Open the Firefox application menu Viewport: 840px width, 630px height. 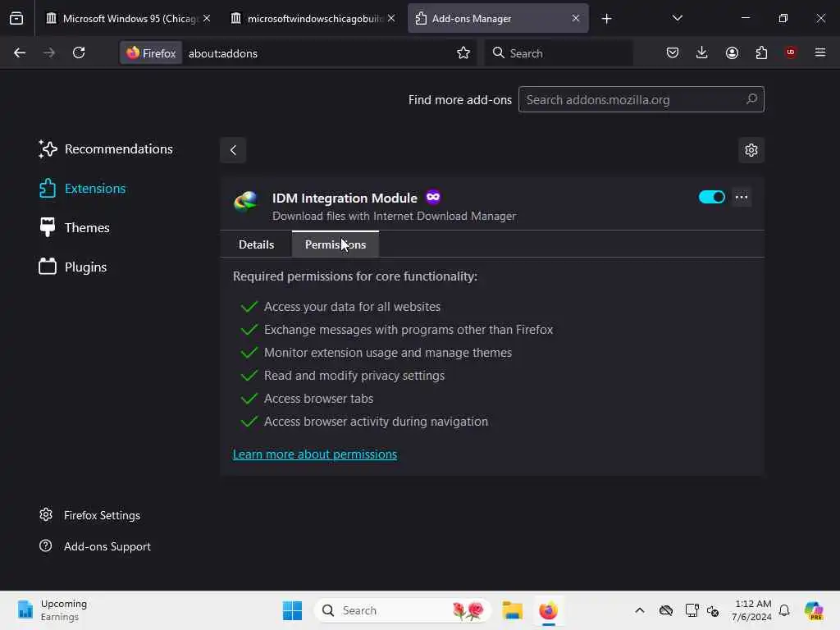[x=820, y=52]
